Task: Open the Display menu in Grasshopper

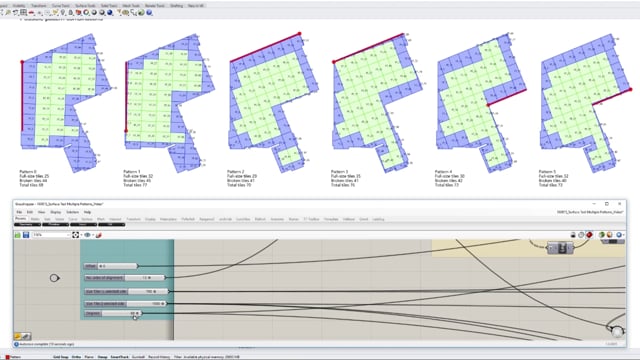Action: (x=56, y=212)
